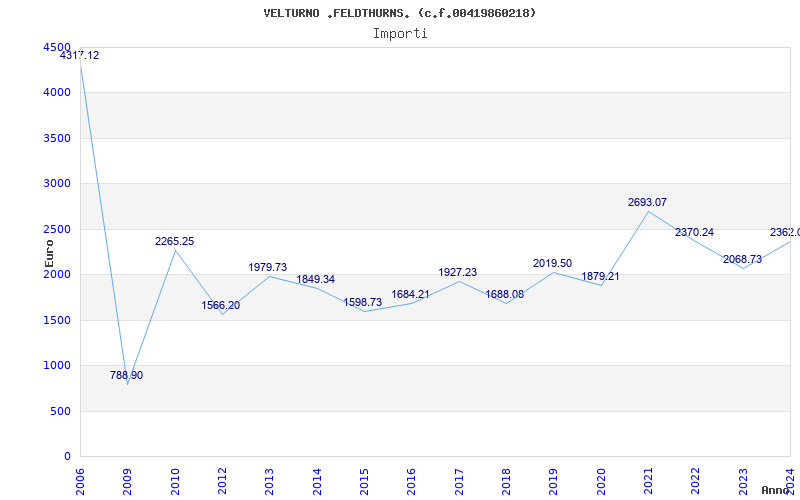800x500 pixels.
Task: Click the peak label 2693.07
Action: click(647, 203)
